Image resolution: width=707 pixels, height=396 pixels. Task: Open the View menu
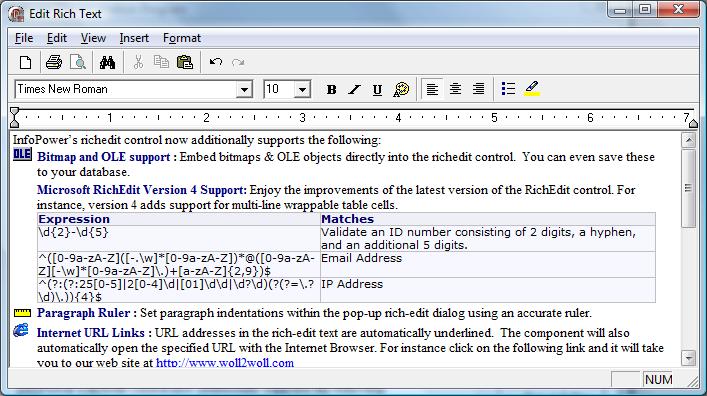[93, 38]
